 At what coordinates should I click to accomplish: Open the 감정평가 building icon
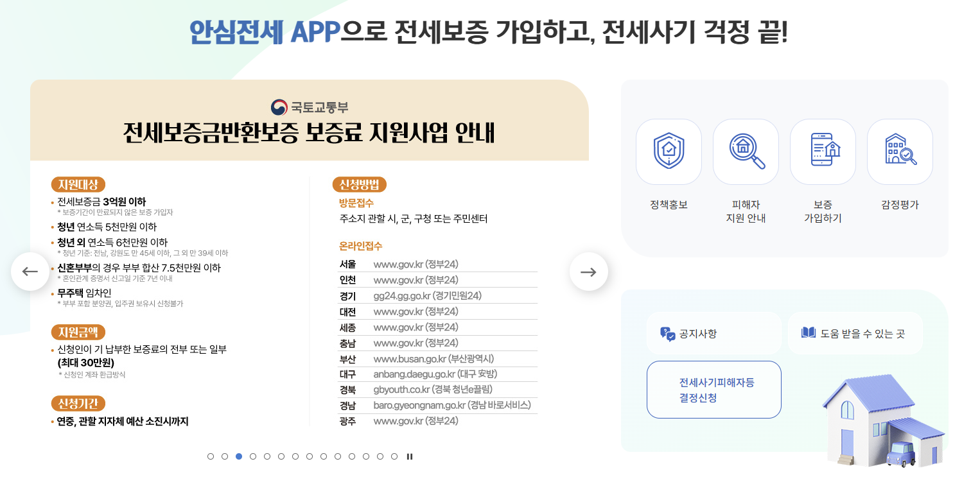click(x=900, y=151)
